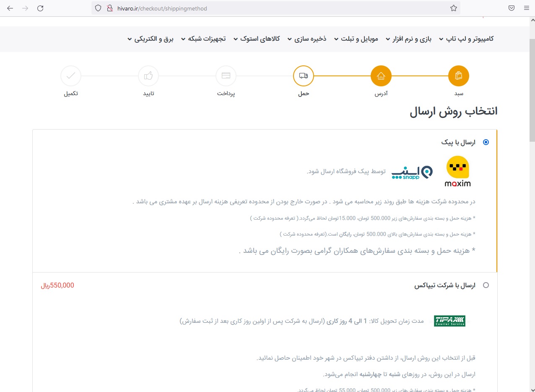Screen dimensions: 535x392
Task: Bookmark this page with the star icon
Action: click(453, 8)
